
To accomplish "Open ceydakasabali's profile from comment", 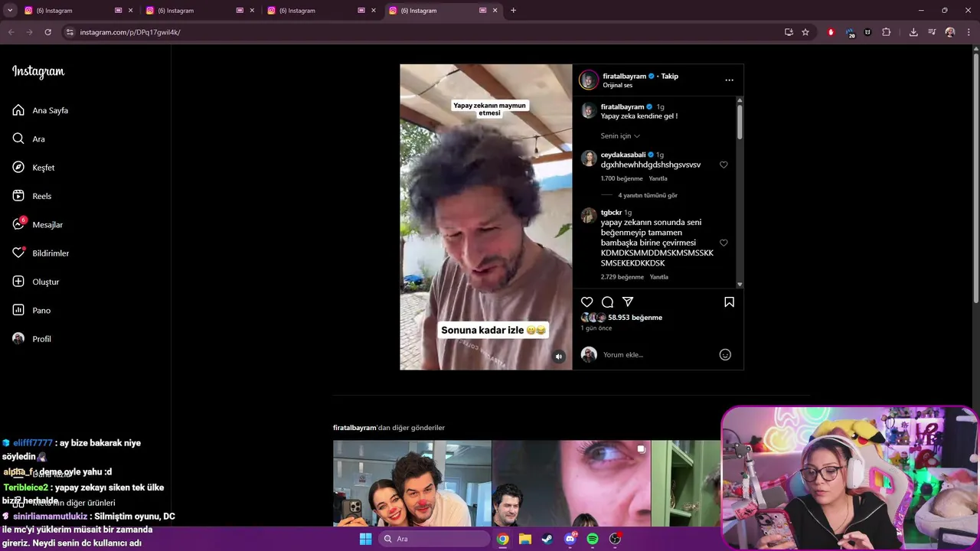I will pyautogui.click(x=622, y=155).
